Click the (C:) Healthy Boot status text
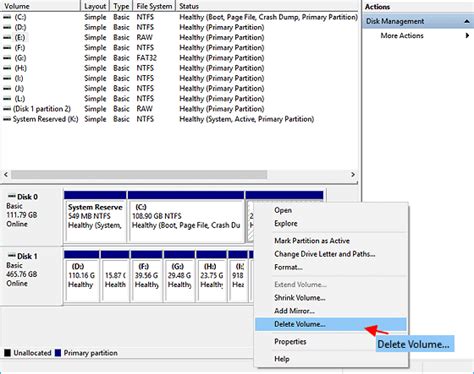This screenshot has width=474, height=374. 268,17
